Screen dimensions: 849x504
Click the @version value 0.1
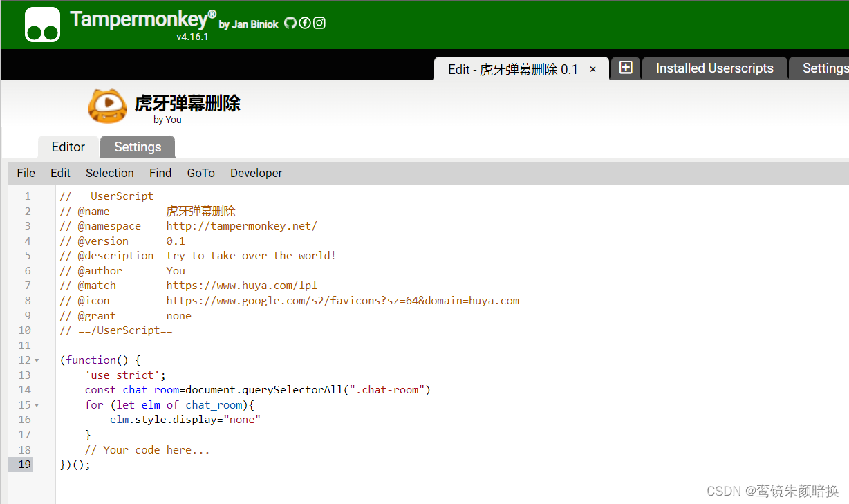[176, 241]
